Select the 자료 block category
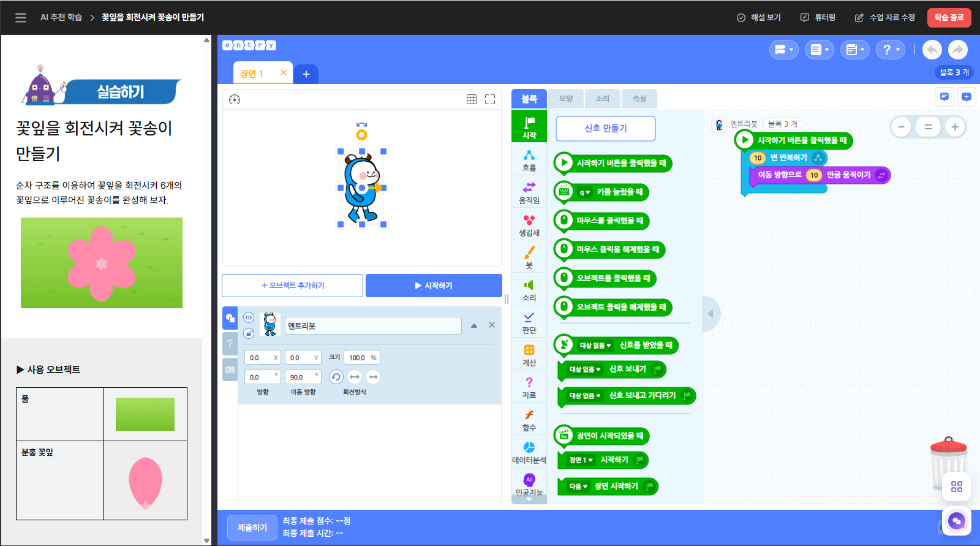Image resolution: width=980 pixels, height=546 pixels. pos(529,387)
